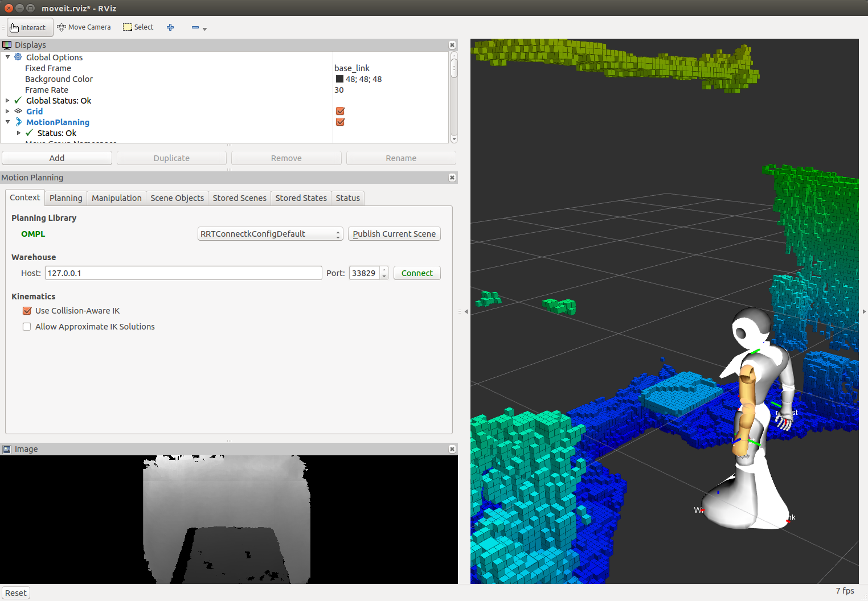Click the right-edge panel expand arrow
This screenshot has width=868, height=601.
tap(864, 311)
